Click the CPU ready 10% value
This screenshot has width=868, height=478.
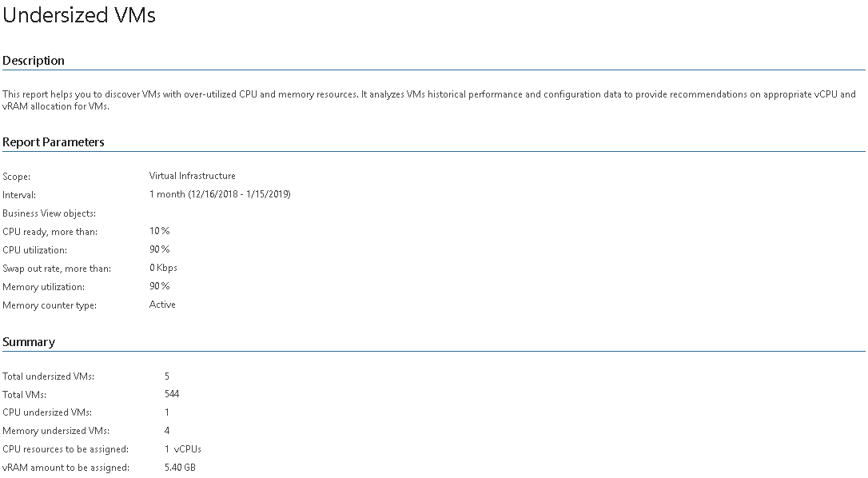(159, 230)
